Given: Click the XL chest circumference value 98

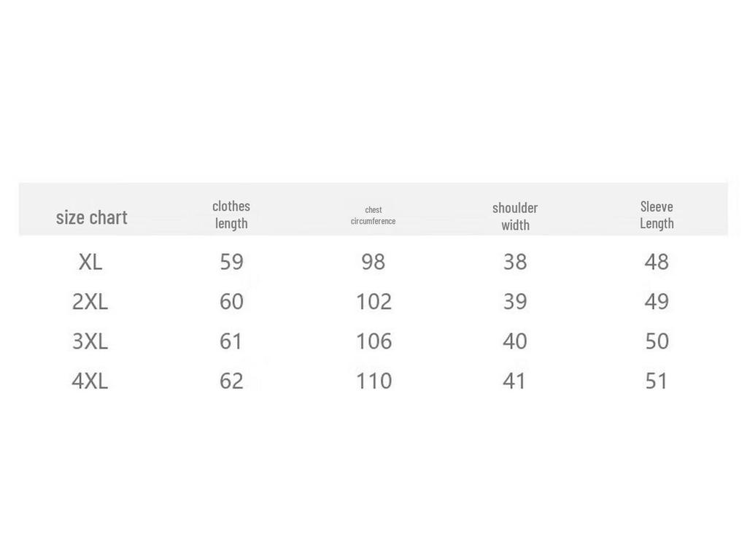Looking at the screenshot, I should point(373,262).
